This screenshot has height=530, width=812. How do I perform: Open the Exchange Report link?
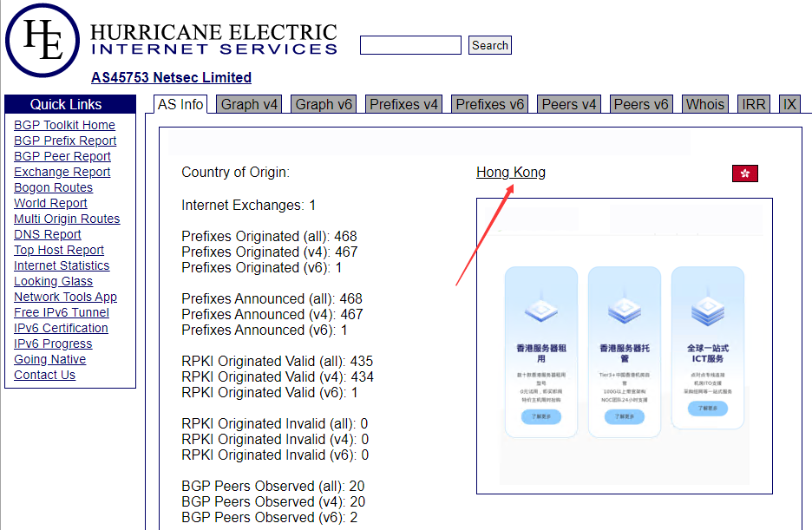tap(62, 172)
